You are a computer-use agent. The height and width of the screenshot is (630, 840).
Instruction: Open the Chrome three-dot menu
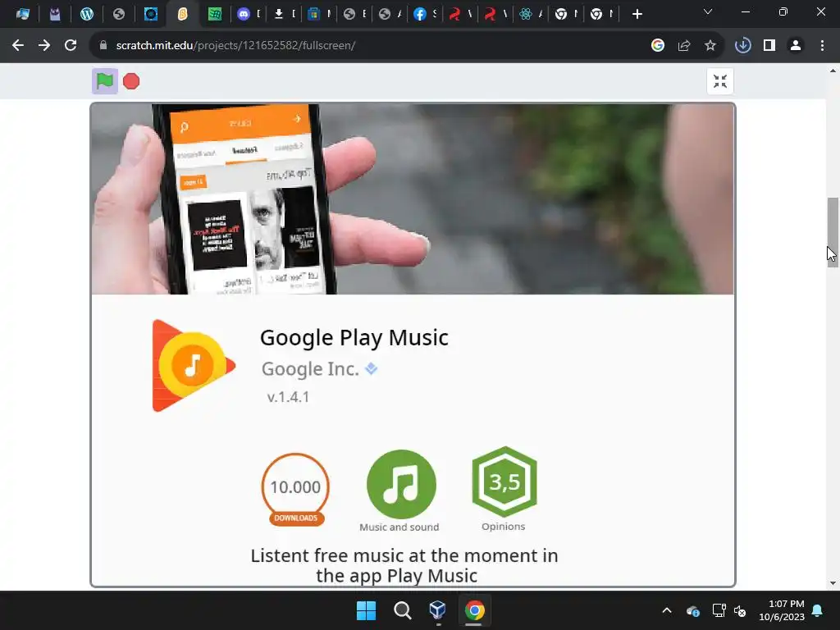822,46
